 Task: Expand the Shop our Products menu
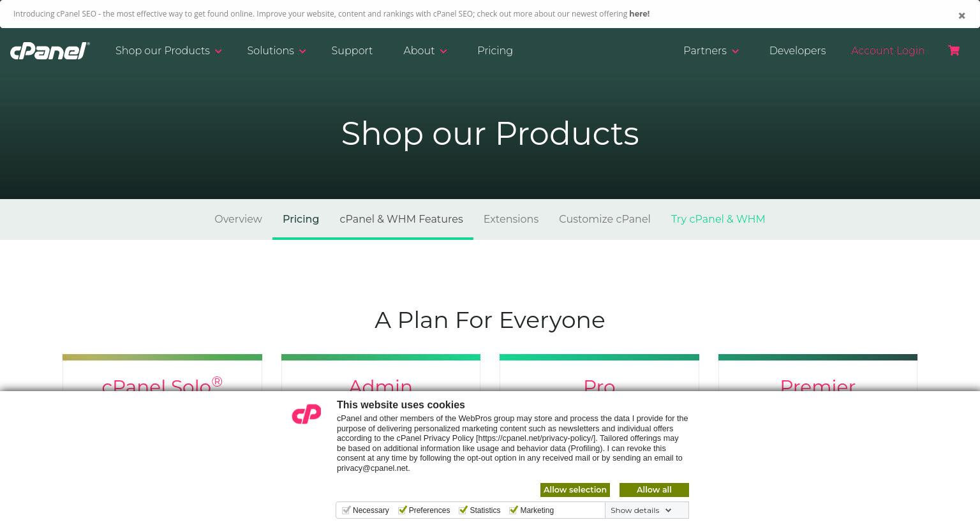point(168,50)
